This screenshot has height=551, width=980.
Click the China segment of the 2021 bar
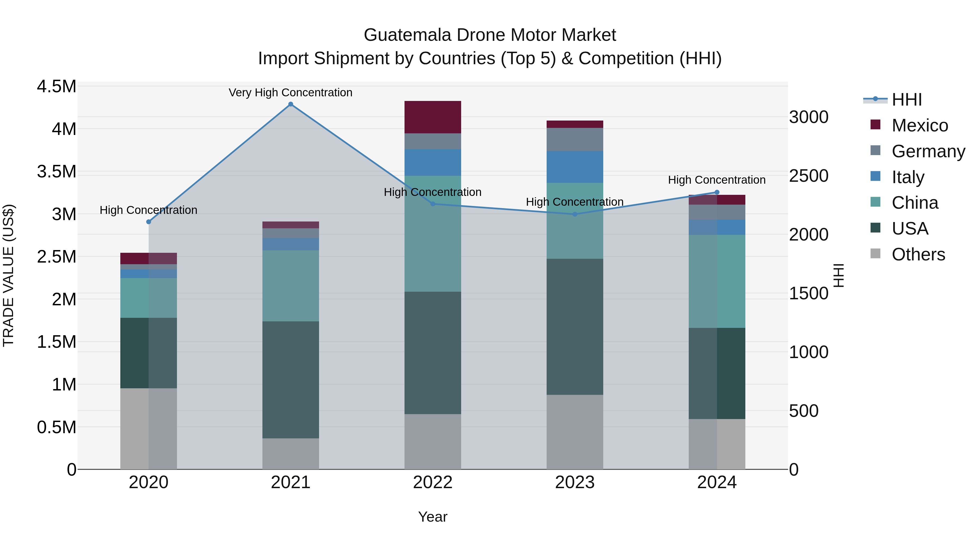click(291, 286)
